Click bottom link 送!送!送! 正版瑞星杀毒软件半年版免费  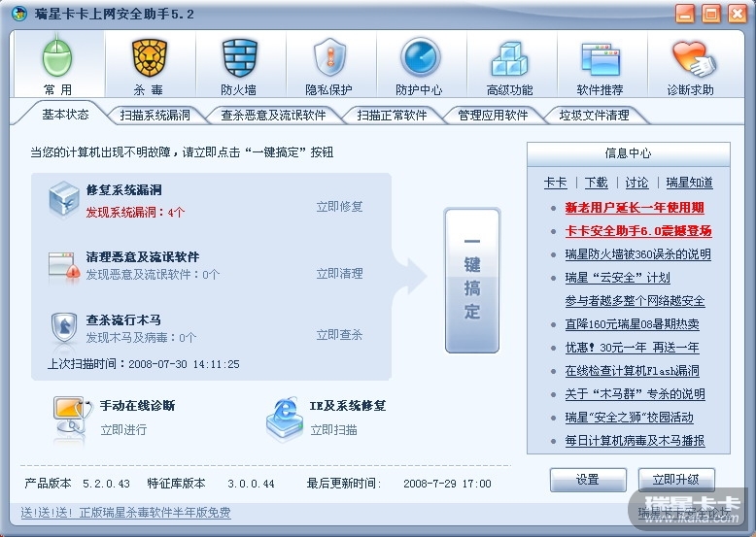pos(126,513)
